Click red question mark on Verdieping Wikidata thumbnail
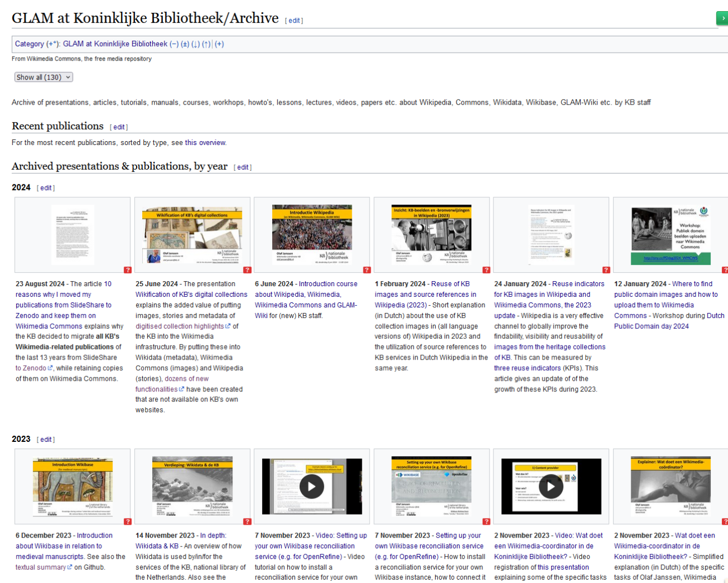 [248, 521]
